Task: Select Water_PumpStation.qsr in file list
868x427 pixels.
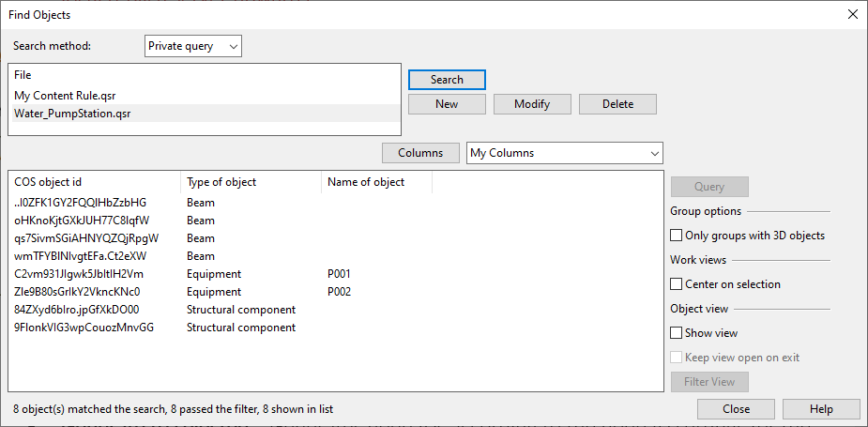Action: click(72, 113)
